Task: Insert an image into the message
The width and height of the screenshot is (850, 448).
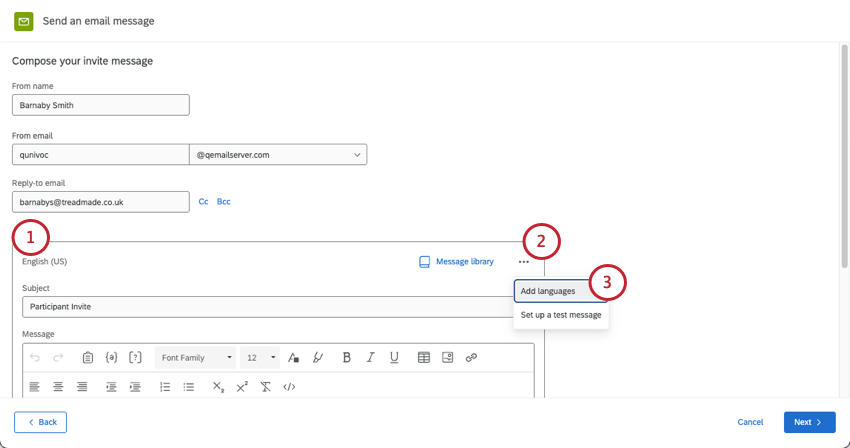Action: pyautogui.click(x=447, y=357)
